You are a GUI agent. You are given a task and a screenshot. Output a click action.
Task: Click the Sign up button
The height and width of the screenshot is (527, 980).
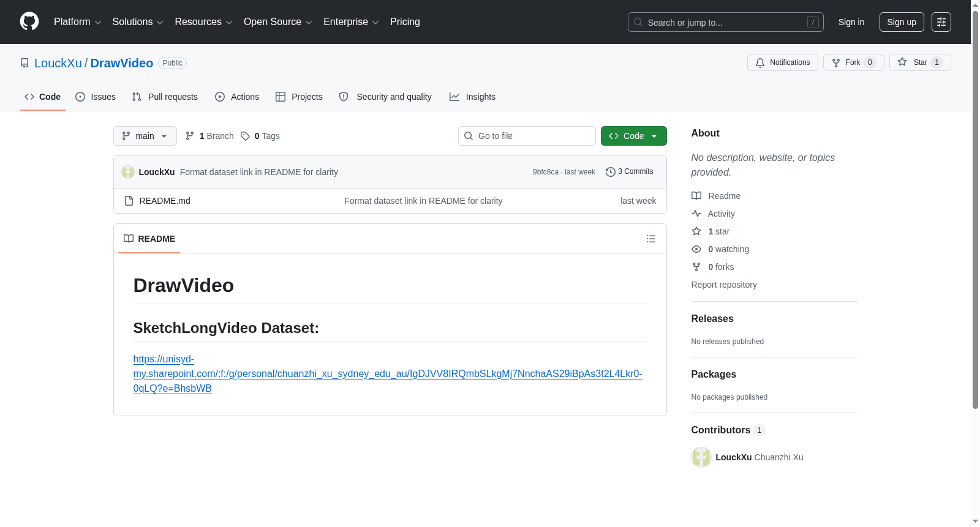click(x=902, y=22)
